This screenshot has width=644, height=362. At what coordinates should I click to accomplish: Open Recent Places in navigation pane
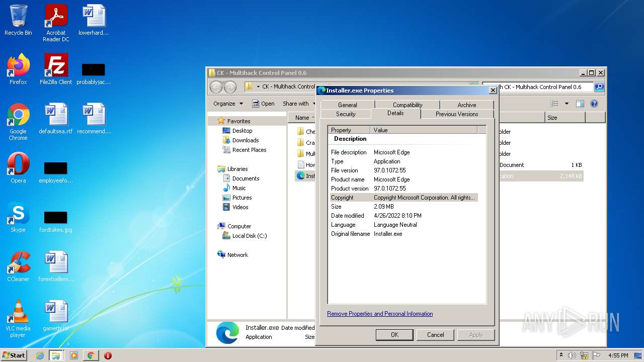click(249, 150)
